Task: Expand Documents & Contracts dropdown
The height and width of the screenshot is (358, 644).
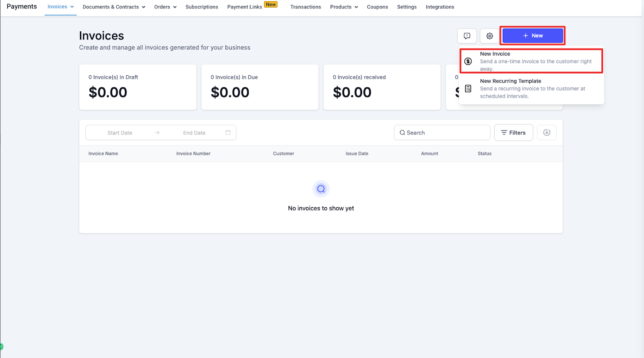Action: (114, 7)
